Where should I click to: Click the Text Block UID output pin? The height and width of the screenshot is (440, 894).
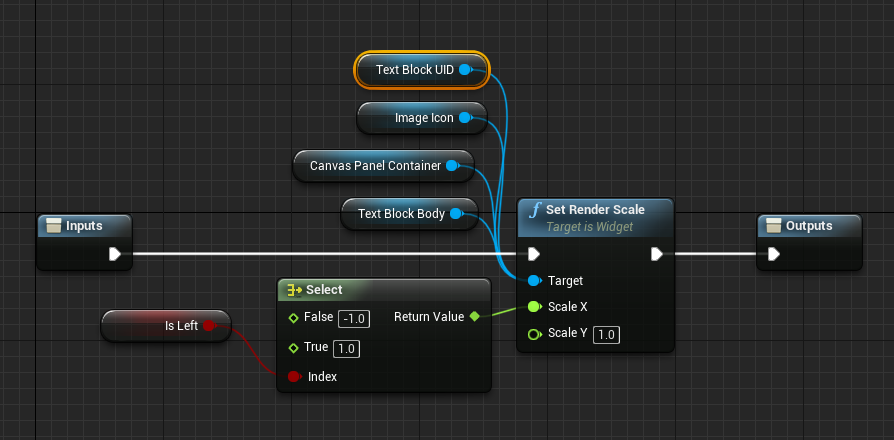tap(465, 70)
